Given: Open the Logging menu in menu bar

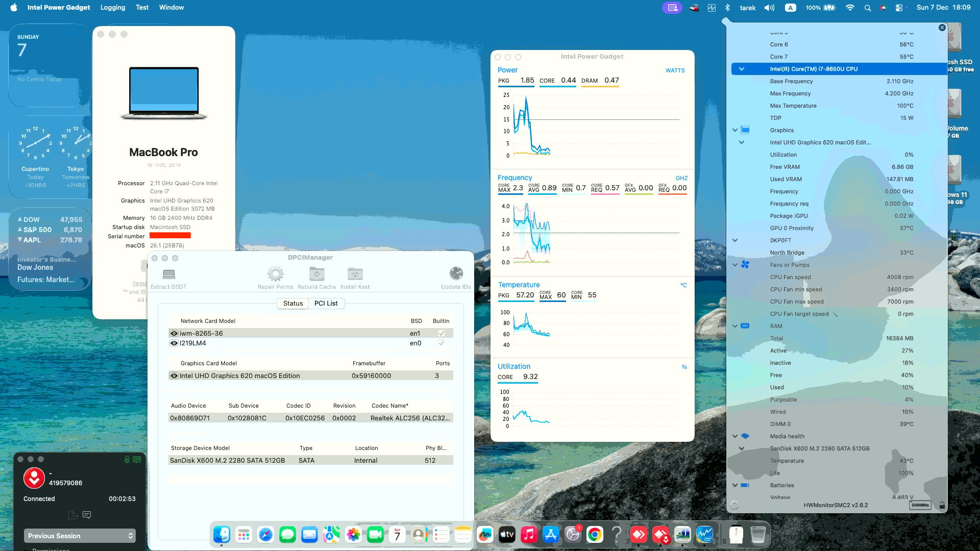Looking at the screenshot, I should tap(112, 7).
